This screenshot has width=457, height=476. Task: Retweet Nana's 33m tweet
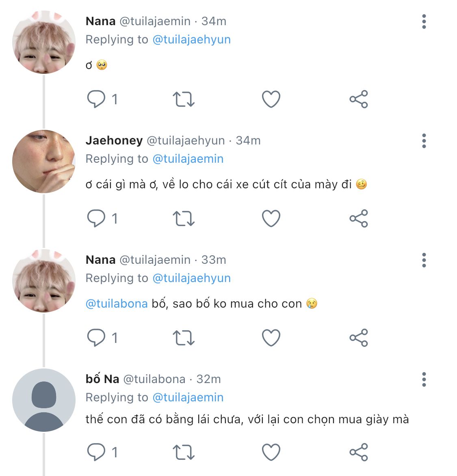click(184, 338)
